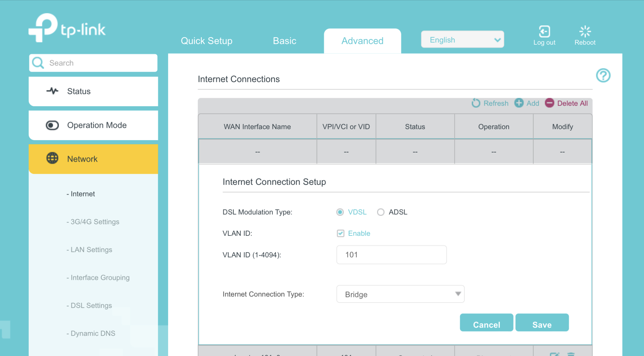Viewport: 644px width, 356px height.
Task: Select the Operation Mode icon
Action: click(x=52, y=125)
